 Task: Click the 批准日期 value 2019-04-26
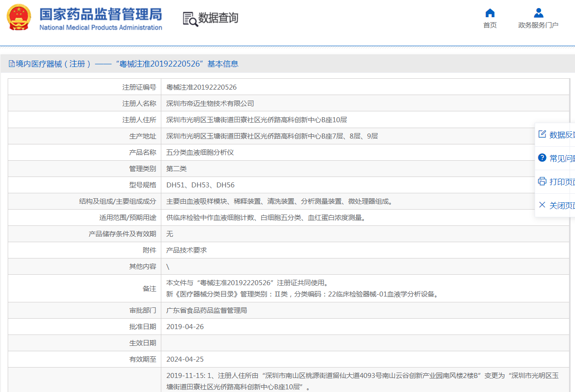tap(185, 327)
